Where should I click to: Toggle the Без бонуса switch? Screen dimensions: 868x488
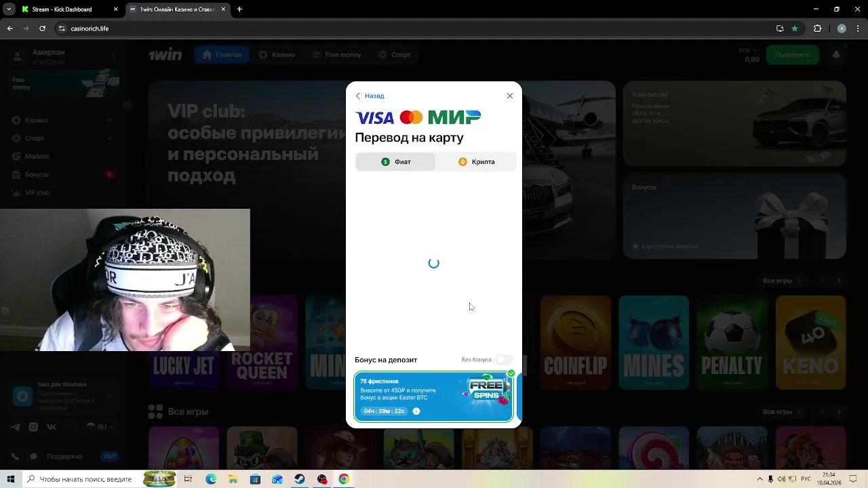click(x=504, y=360)
